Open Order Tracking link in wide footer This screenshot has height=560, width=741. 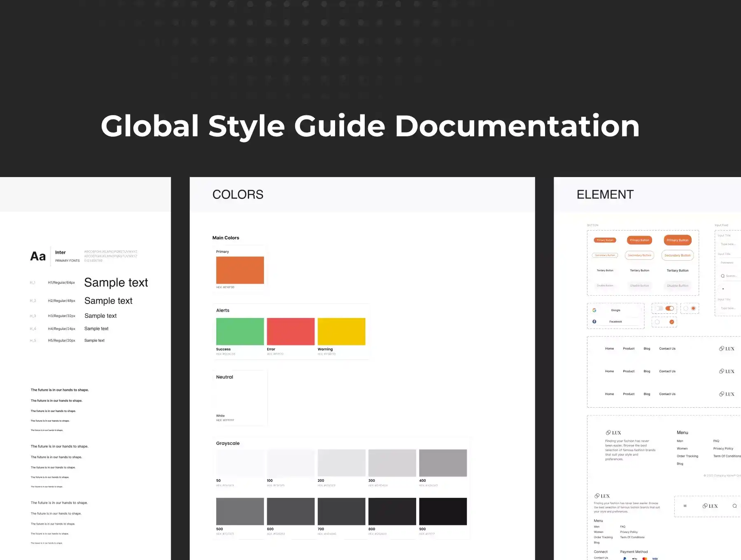pos(687,456)
